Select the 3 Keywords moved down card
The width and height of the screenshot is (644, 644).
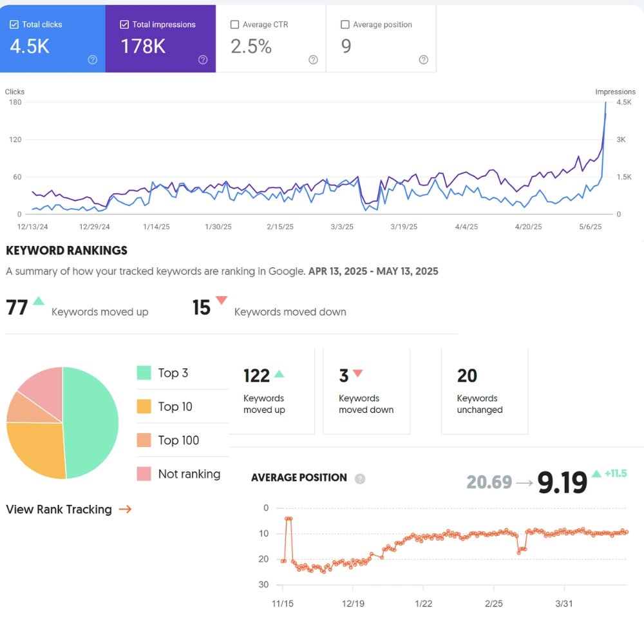[366, 391]
